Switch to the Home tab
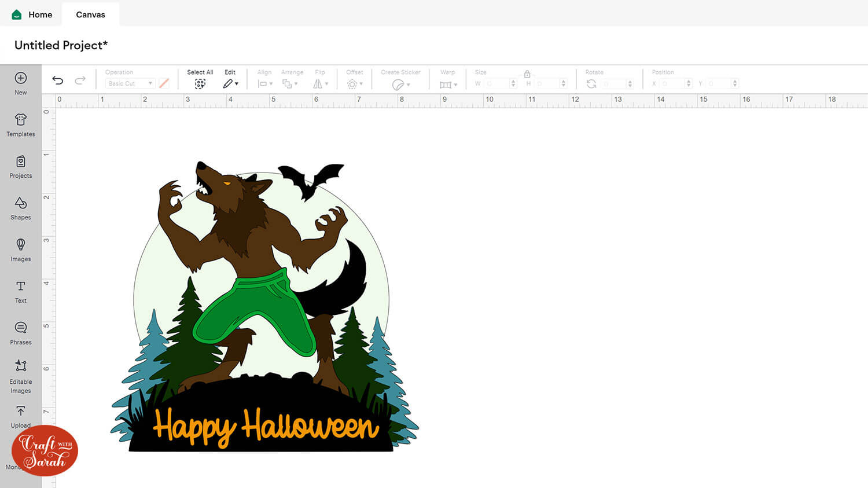The width and height of the screenshot is (868, 488). [32, 14]
